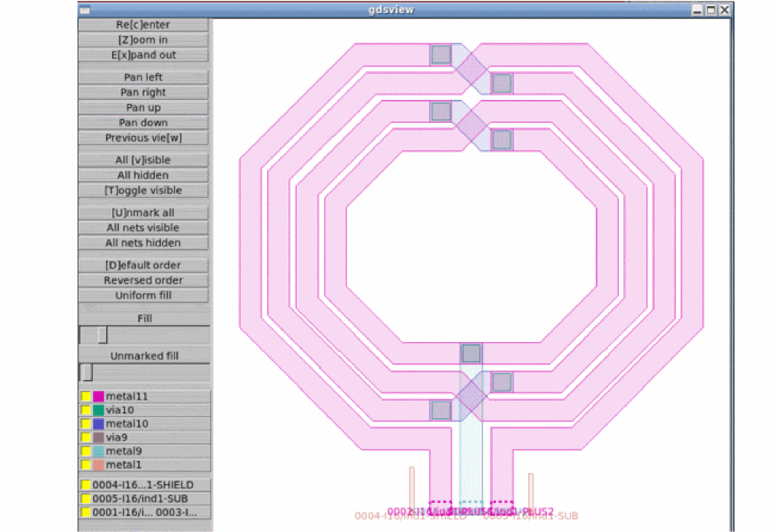Select Reversed order for layers
The width and height of the screenshot is (773, 532).
point(143,280)
